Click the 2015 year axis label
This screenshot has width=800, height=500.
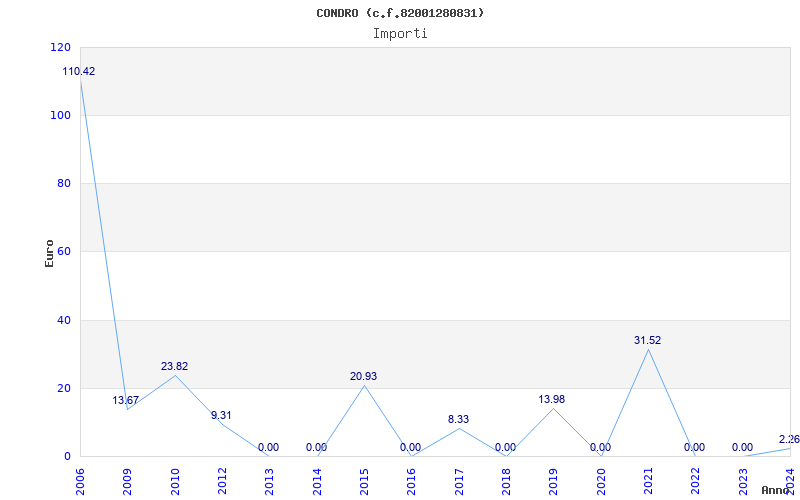pyautogui.click(x=364, y=482)
